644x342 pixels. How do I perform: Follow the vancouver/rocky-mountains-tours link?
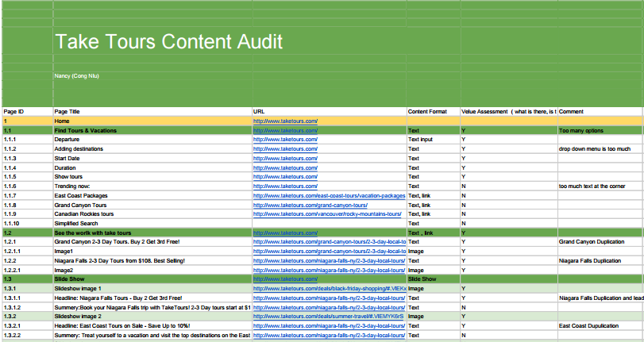327,214
